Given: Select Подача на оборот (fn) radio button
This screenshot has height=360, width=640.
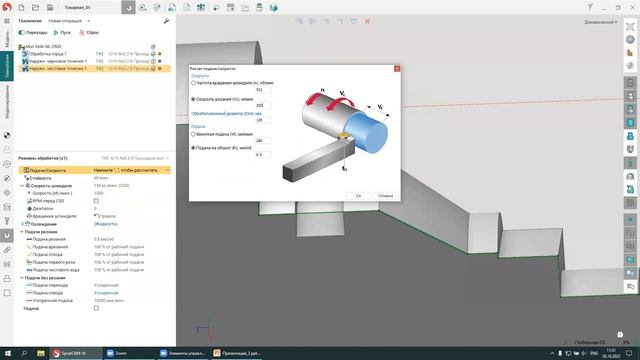Looking at the screenshot, I should click(x=193, y=148).
